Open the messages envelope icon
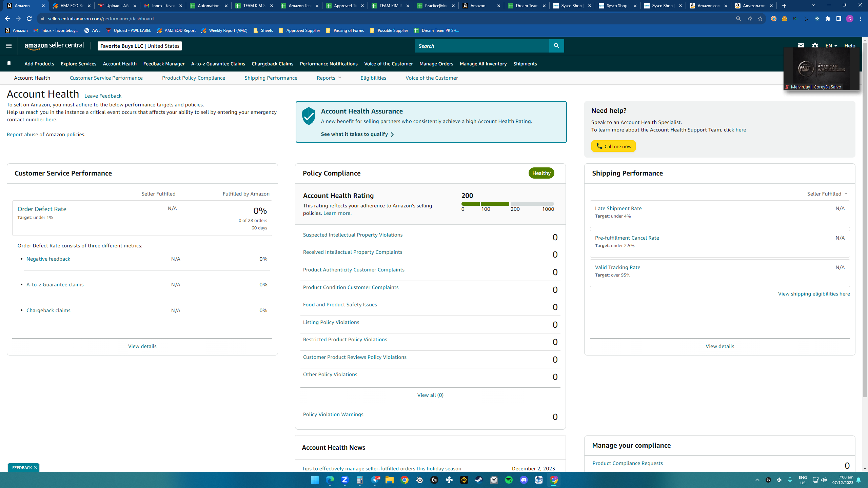The image size is (868, 488). click(801, 45)
